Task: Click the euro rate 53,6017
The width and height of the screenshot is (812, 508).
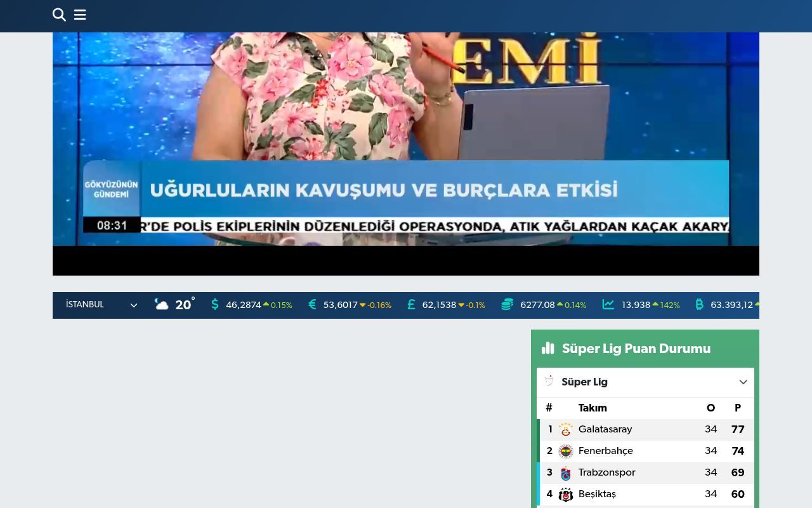Action: (x=341, y=305)
